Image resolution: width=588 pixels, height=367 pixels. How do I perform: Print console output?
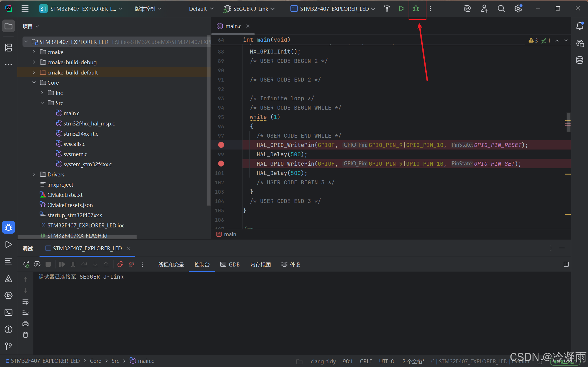pyautogui.click(x=25, y=324)
